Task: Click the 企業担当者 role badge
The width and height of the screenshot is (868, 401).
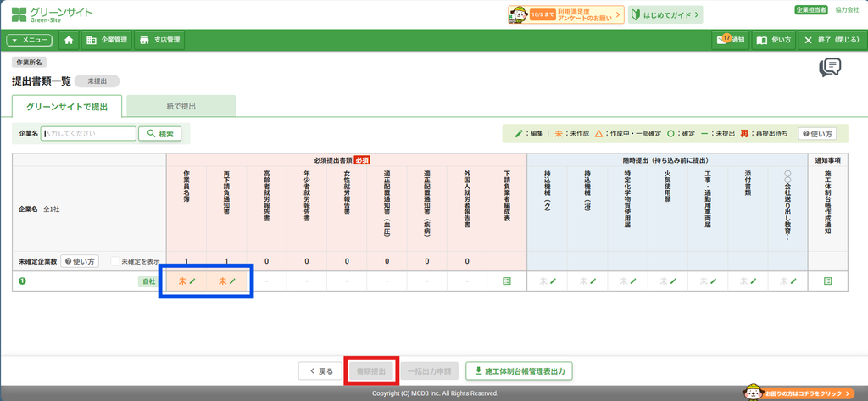Action: pyautogui.click(x=811, y=10)
